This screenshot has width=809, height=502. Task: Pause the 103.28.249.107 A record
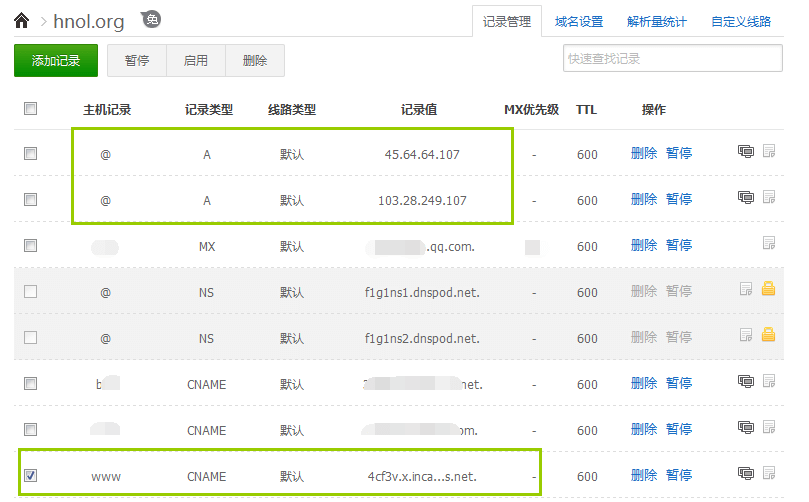pos(678,199)
